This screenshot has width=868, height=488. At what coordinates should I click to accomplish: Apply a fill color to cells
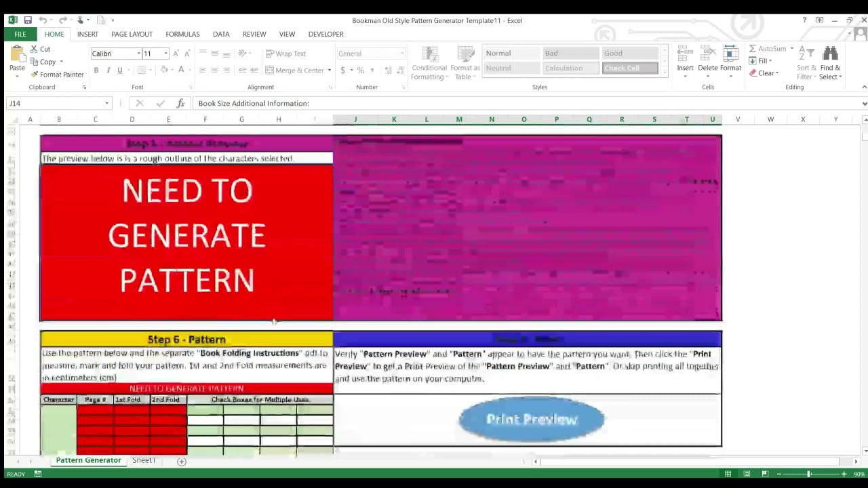pos(163,70)
